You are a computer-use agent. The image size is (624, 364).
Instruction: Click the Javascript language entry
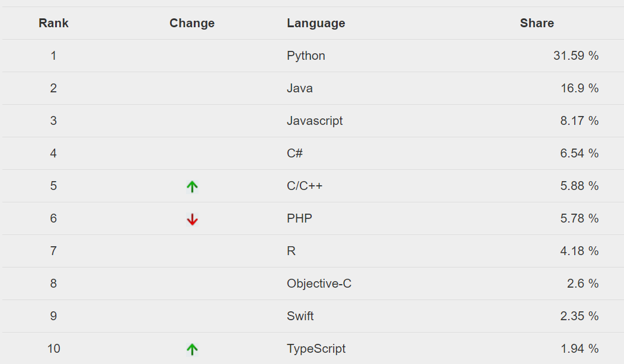pyautogui.click(x=315, y=121)
